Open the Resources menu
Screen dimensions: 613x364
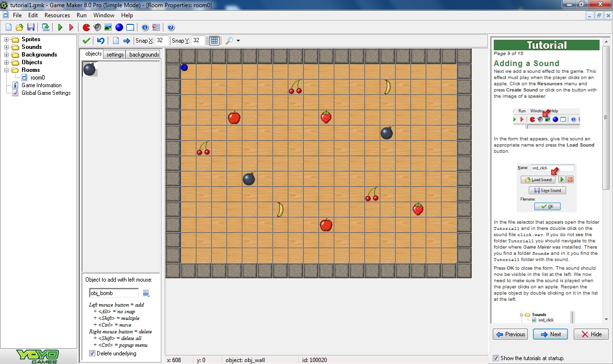point(57,15)
